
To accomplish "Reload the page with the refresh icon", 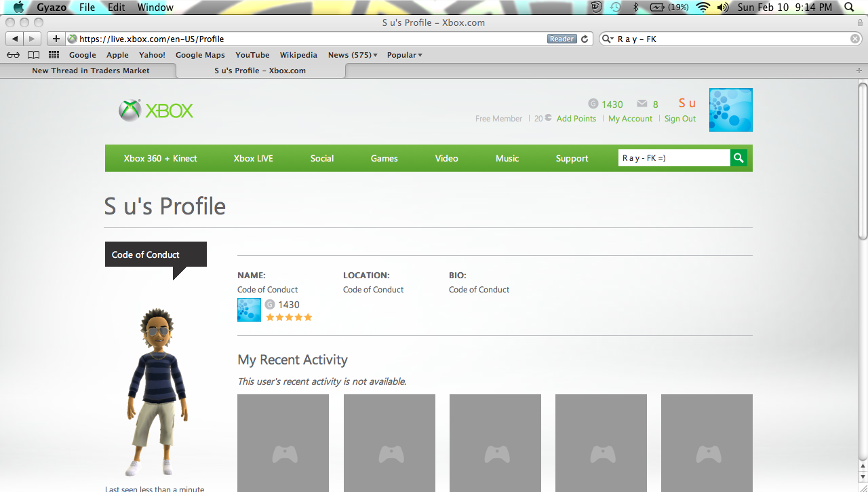I will pos(585,39).
